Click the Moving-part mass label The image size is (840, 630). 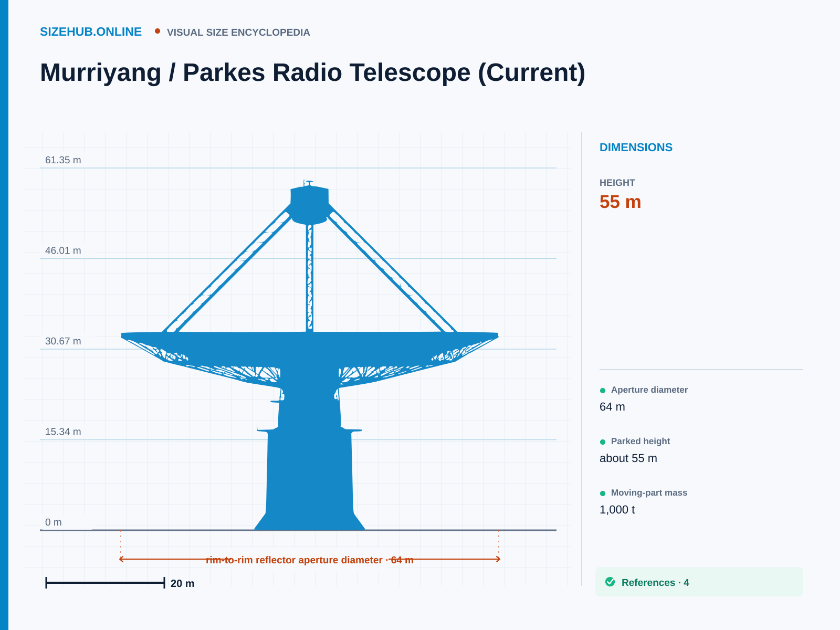649,492
